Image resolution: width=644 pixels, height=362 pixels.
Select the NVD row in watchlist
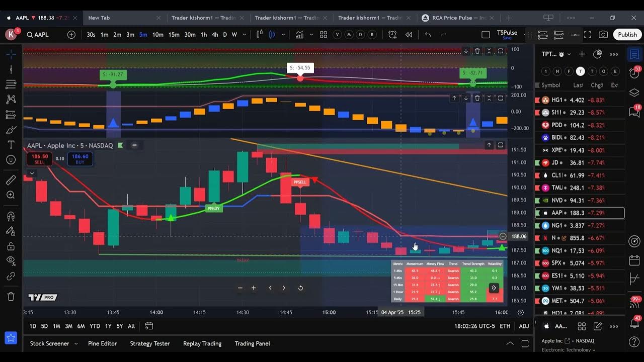point(579,201)
